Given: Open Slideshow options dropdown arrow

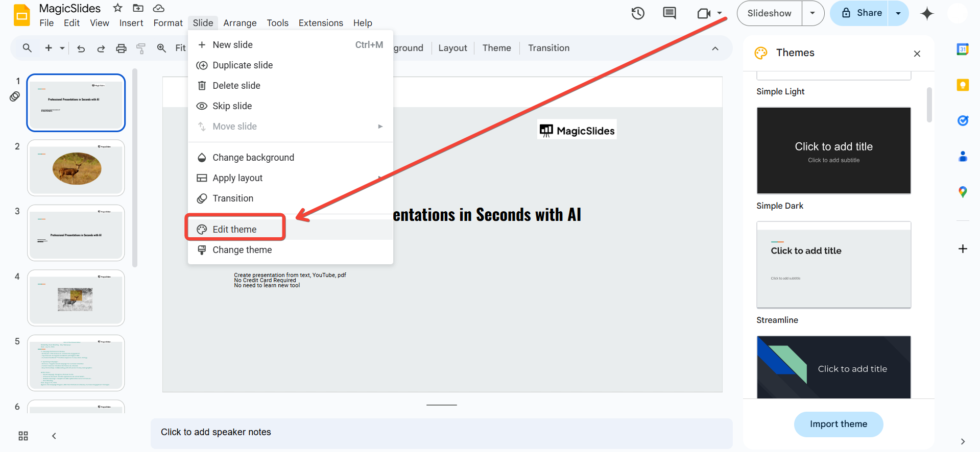Looking at the screenshot, I should point(812,13).
